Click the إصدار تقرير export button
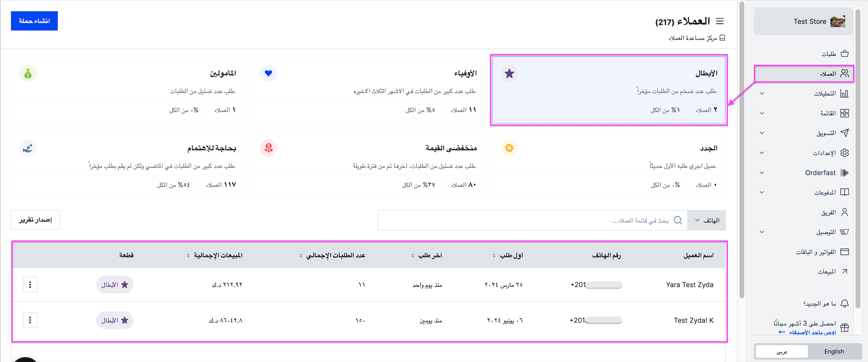 coord(35,220)
